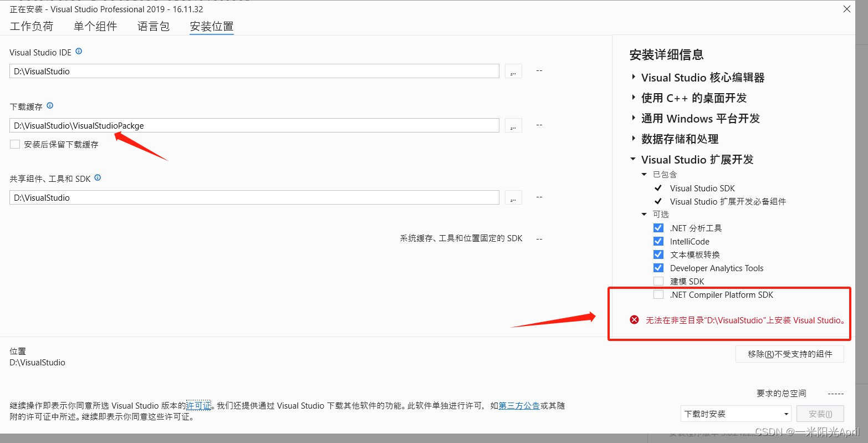Click info icon beside 下载缓存 label
The image size is (868, 443).
[50, 105]
